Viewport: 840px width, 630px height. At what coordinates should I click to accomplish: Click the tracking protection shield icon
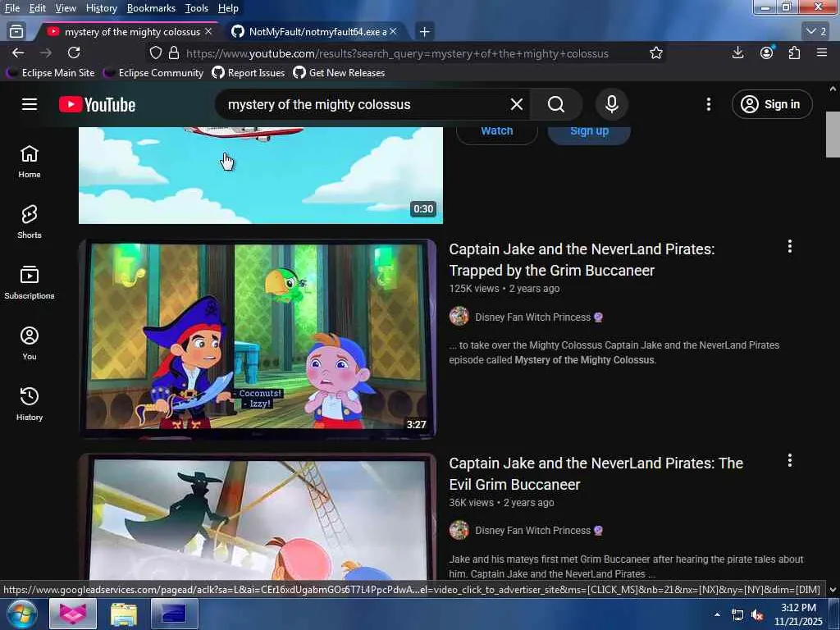(x=155, y=53)
